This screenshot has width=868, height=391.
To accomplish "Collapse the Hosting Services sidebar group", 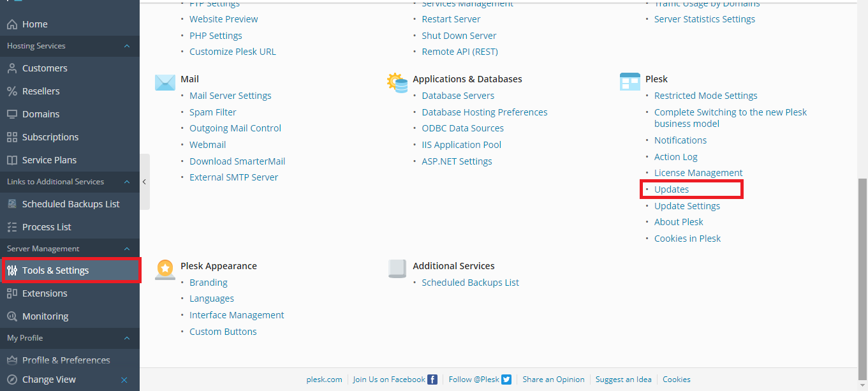I will pyautogui.click(x=126, y=46).
